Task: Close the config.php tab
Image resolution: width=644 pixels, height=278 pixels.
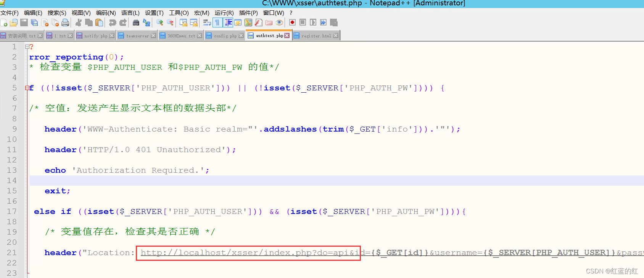Action: [x=241, y=35]
